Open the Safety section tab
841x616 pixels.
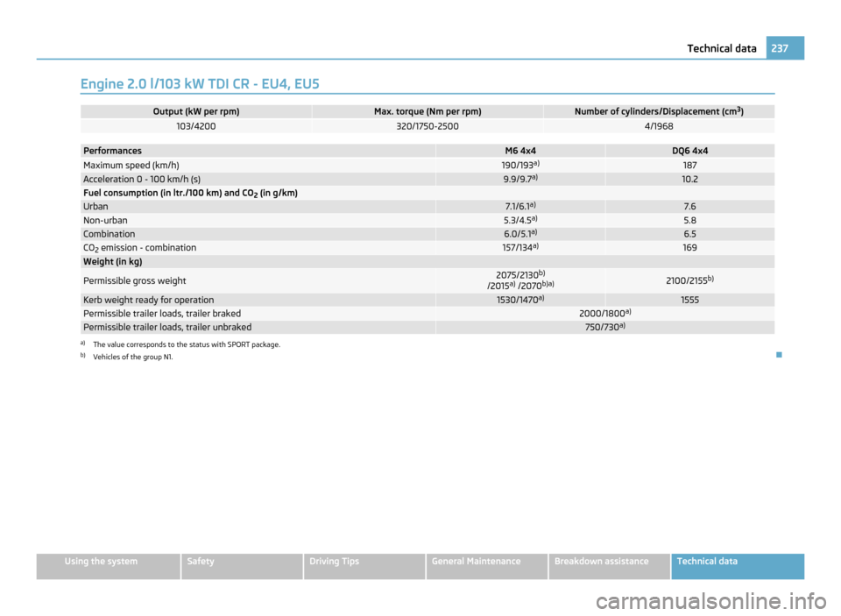pos(242,566)
